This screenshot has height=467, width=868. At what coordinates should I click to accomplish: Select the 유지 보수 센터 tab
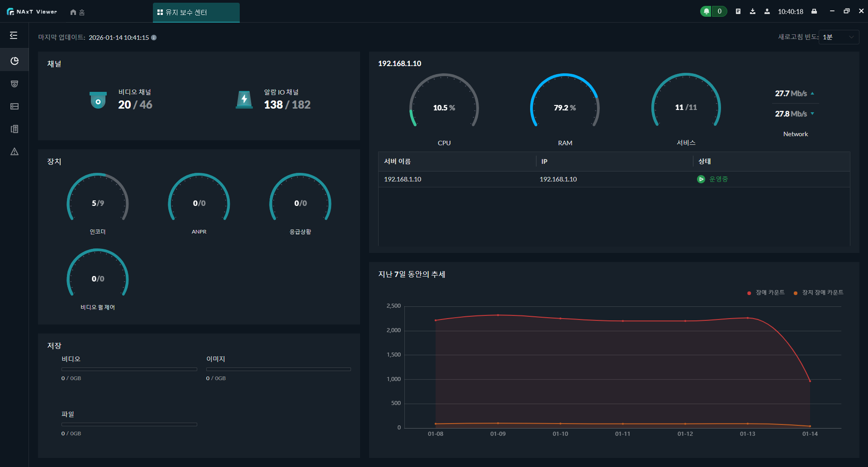pos(196,12)
